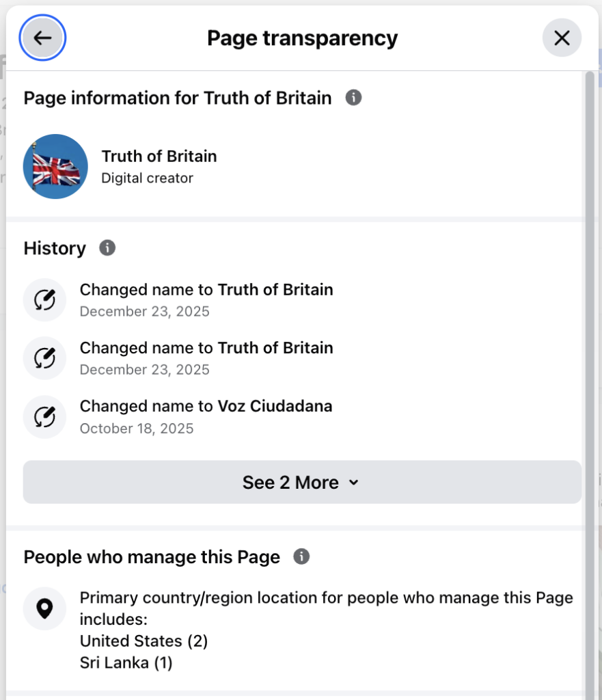602x700 pixels.
Task: Go back using the arrow button
Action: coord(42,38)
